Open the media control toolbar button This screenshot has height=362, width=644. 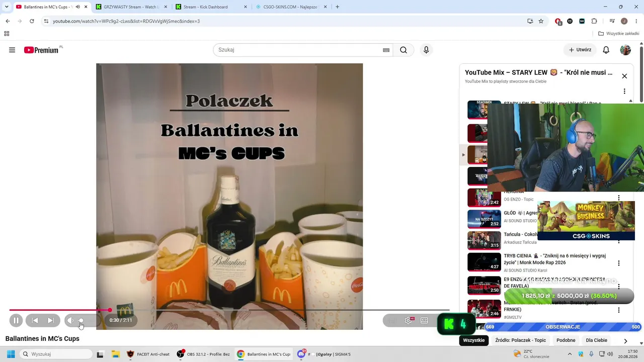tap(612, 21)
